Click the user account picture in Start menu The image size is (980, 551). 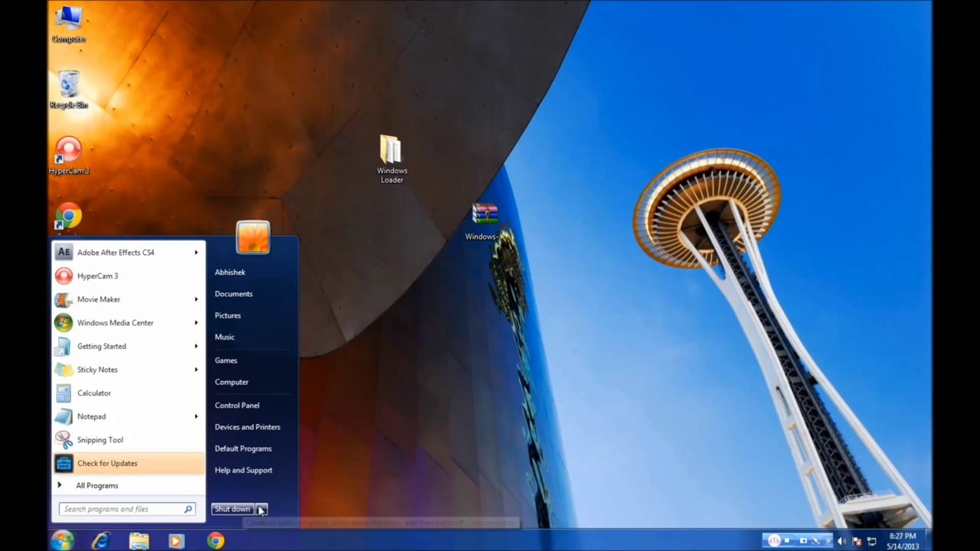click(x=253, y=237)
